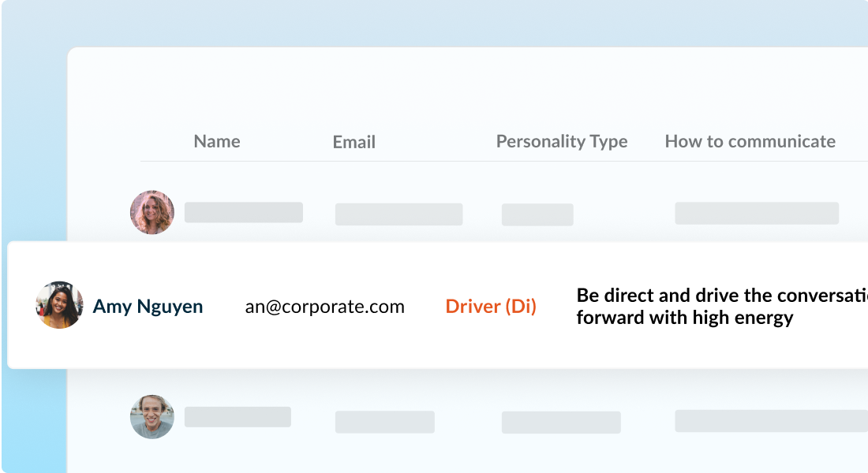Select the first row's email placeholder bar
This screenshot has height=473, width=868.
point(398,214)
